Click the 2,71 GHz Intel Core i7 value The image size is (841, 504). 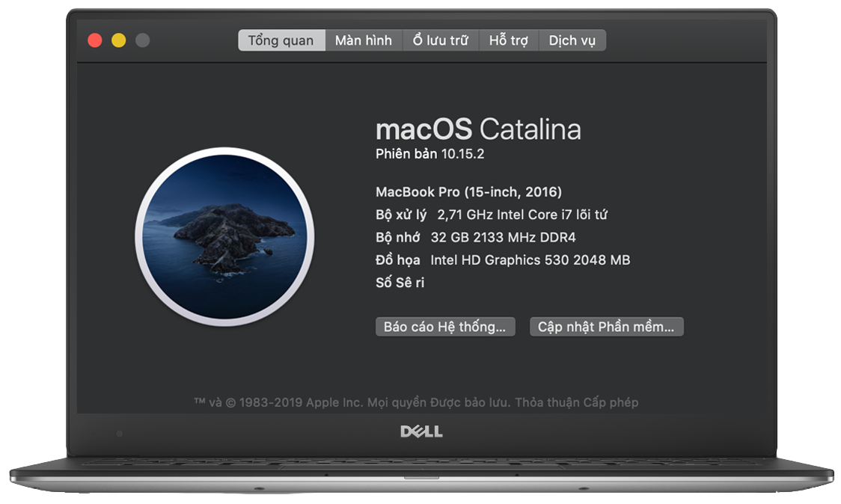click(522, 215)
